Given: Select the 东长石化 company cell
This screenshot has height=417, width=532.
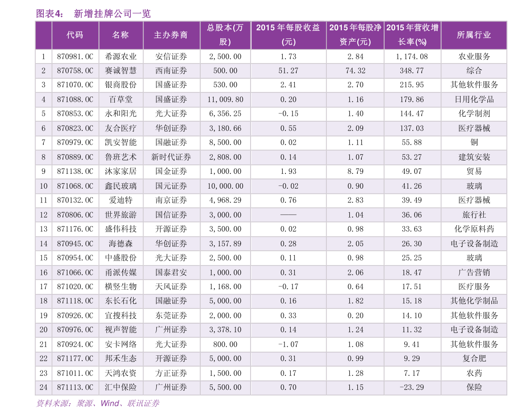Looking at the screenshot, I should click(x=121, y=301).
